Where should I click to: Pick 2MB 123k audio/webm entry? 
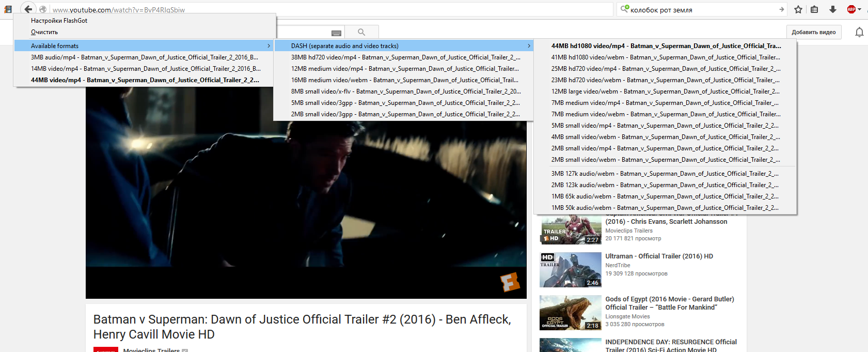tap(666, 185)
